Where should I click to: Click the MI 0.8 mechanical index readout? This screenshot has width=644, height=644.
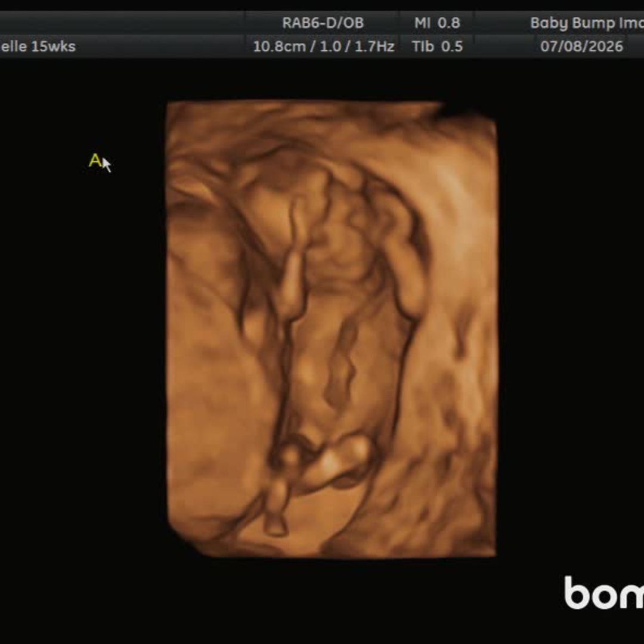tap(437, 23)
